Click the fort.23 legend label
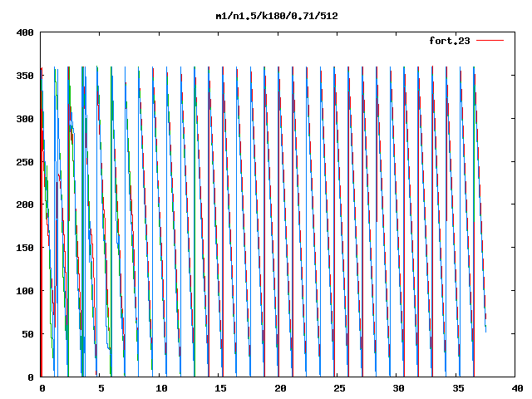The image size is (532, 399). pos(450,41)
